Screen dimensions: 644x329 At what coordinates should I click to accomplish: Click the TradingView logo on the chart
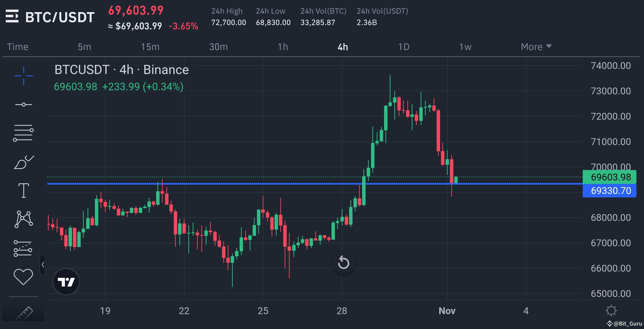tap(66, 281)
